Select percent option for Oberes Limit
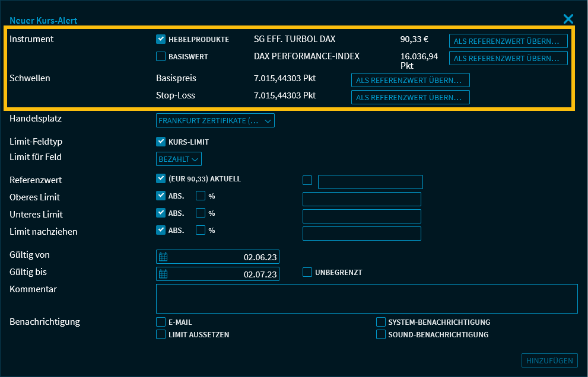Viewport: 588px width, 377px height. [x=201, y=196]
